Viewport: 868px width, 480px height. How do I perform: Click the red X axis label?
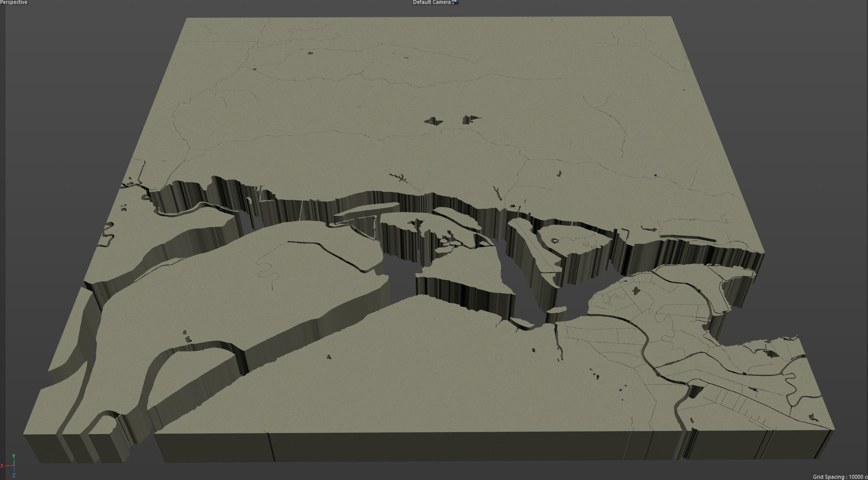coord(2,466)
